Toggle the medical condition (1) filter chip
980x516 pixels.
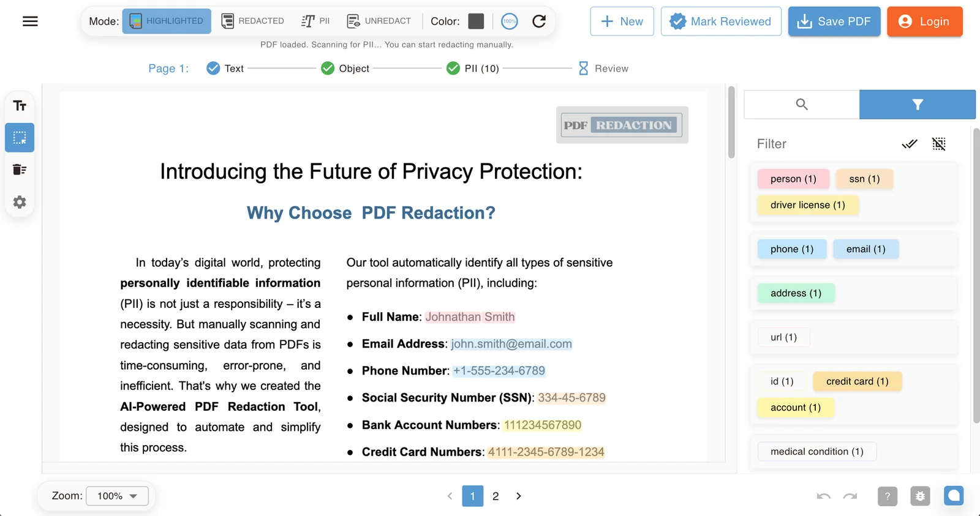tap(817, 452)
